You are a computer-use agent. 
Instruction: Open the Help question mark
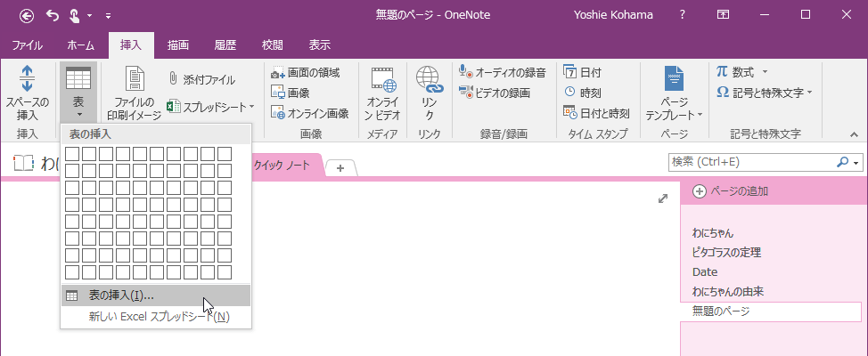click(683, 15)
